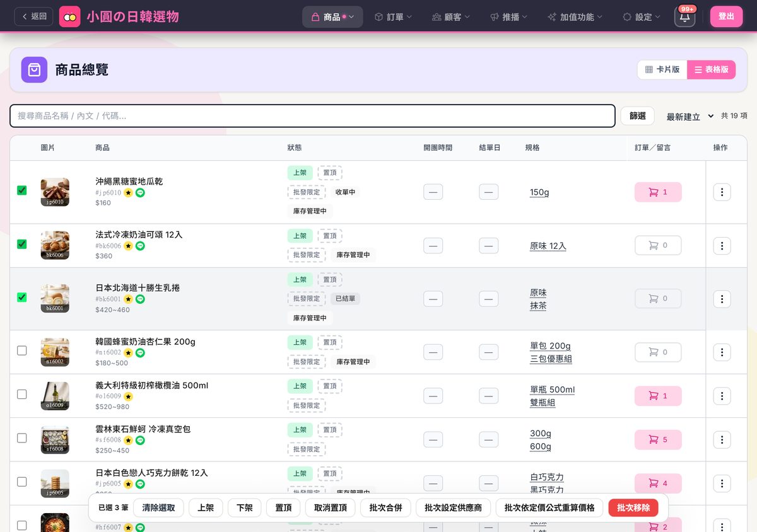
Task: Click the 三包優惠組 spec link
Action: coord(551,359)
